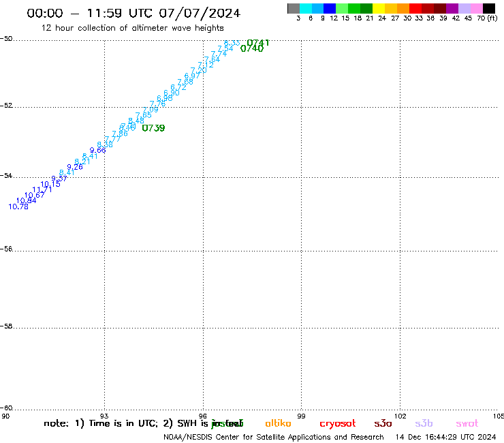Click the latitude axis label -58
The image size is (504, 443).
pyautogui.click(x=6, y=326)
